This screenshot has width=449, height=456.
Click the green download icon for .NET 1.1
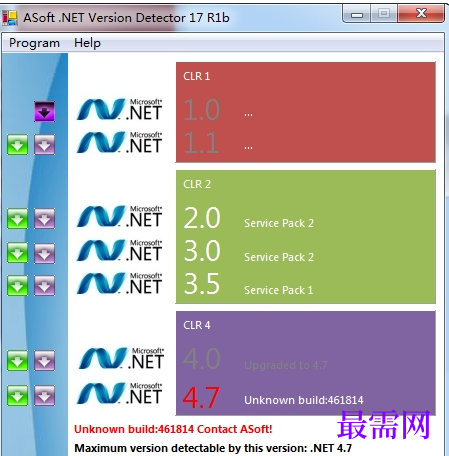pyautogui.click(x=17, y=145)
